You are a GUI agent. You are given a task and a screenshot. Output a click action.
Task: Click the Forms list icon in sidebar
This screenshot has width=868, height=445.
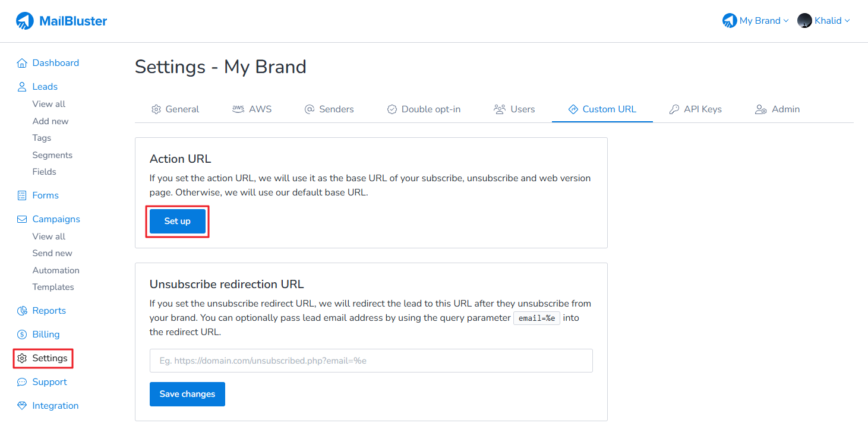pyautogui.click(x=22, y=195)
